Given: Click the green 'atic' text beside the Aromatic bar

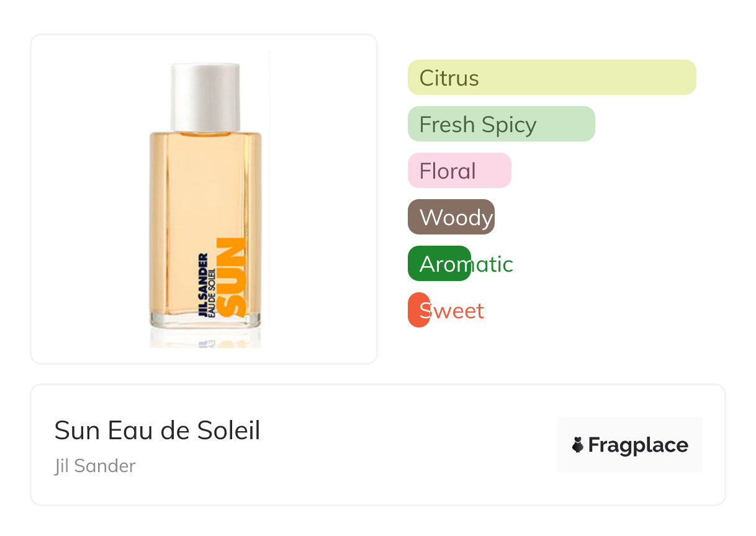Looking at the screenshot, I should [x=492, y=265].
